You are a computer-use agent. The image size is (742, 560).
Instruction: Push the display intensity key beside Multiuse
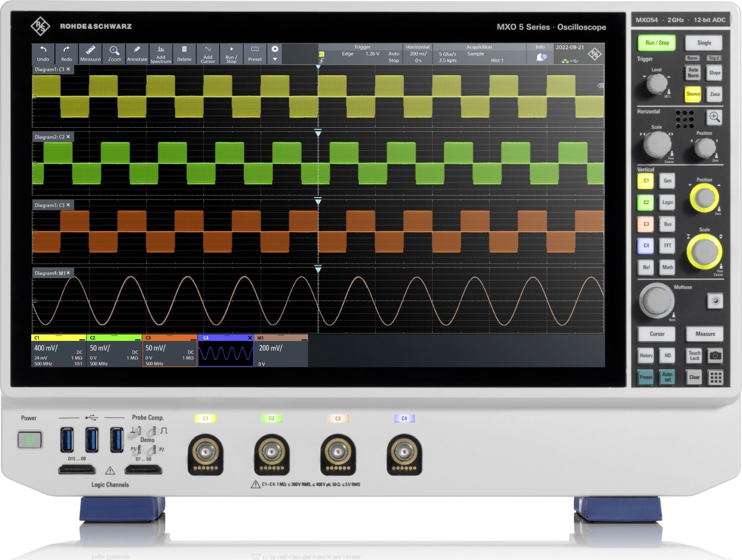[x=715, y=301]
